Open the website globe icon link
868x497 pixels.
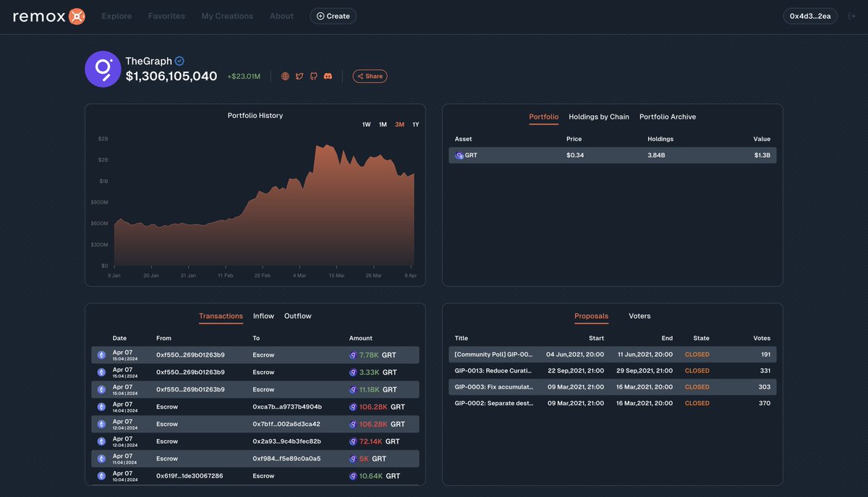click(x=285, y=76)
